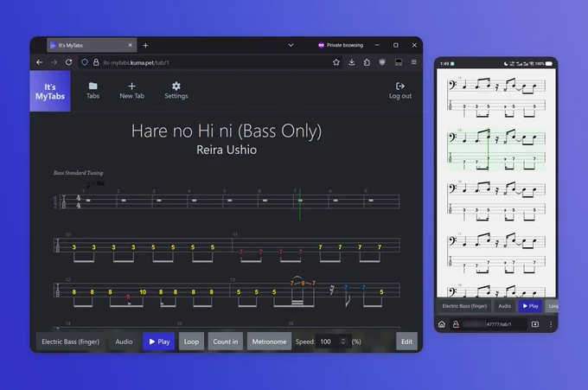Go back with the browser back arrow
Viewport: 588px width, 390px height.
click(x=40, y=62)
